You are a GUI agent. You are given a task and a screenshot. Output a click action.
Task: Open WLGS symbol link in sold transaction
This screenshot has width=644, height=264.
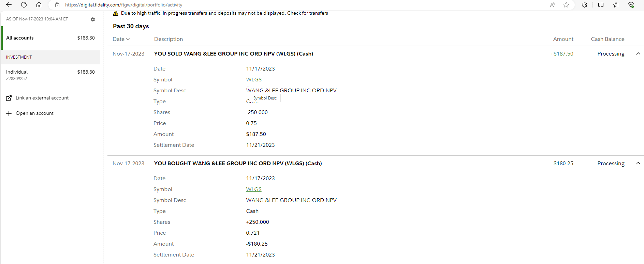point(254,80)
